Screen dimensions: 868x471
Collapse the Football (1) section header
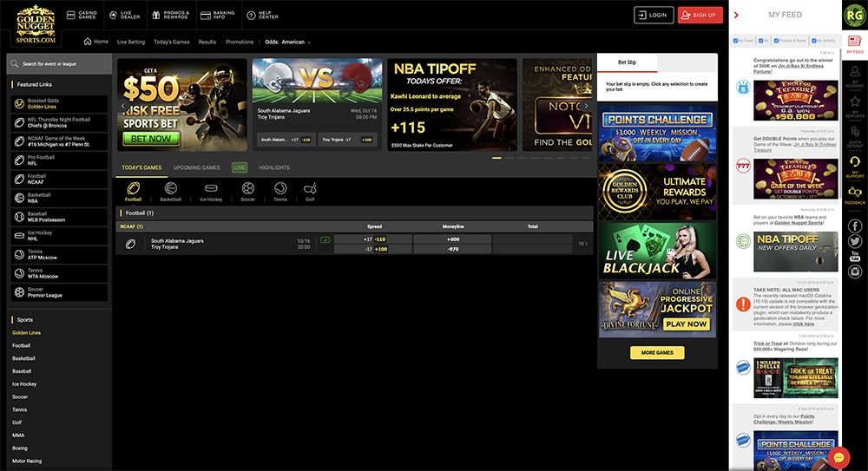[x=354, y=213]
